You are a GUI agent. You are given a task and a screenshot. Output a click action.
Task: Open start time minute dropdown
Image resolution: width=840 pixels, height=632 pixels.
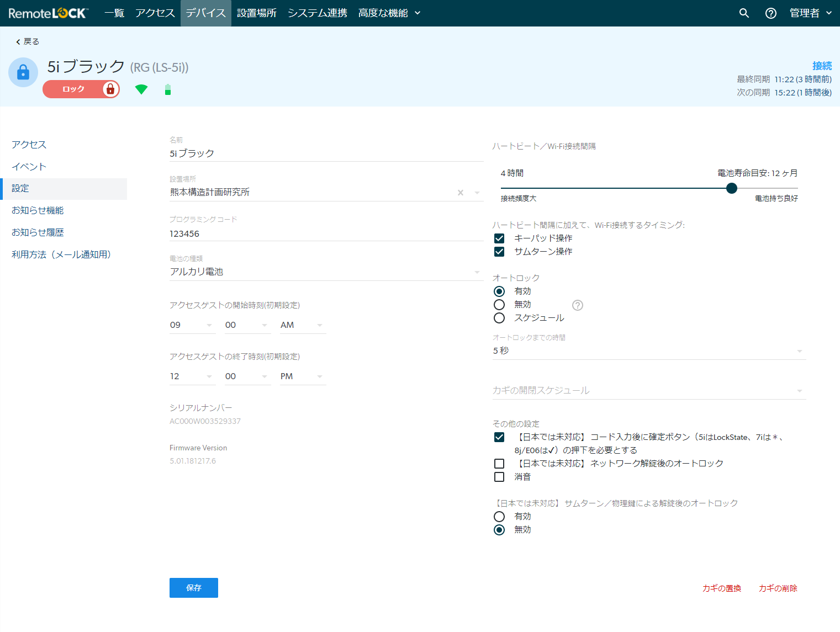pos(247,325)
